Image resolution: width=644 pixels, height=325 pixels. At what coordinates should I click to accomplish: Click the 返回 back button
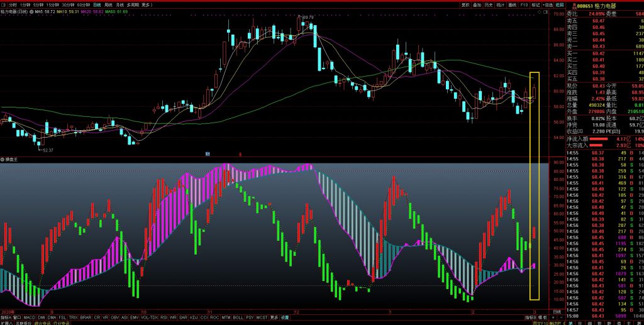560,4
